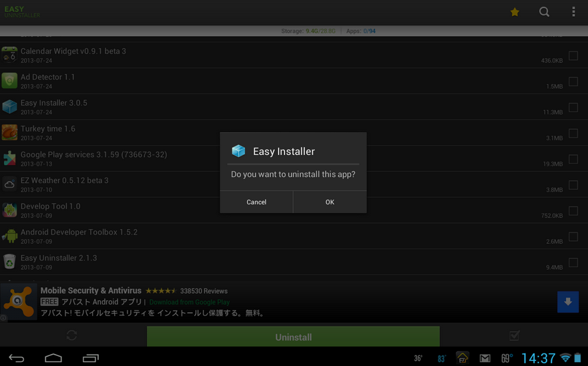
Task: Tap the recent apps navigation button
Action: (x=90, y=358)
